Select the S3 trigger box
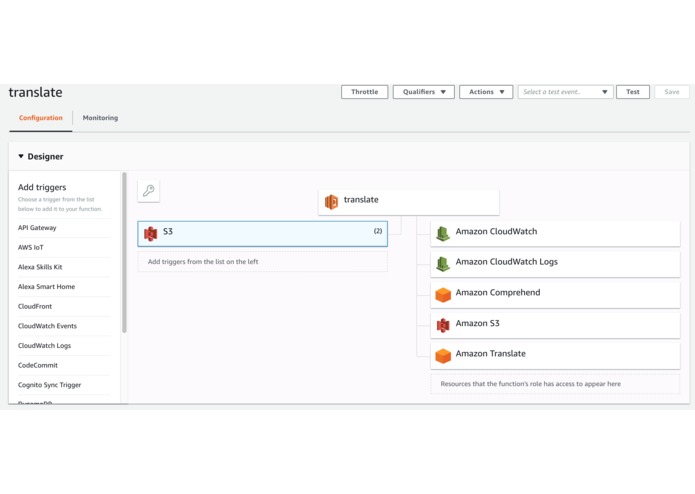Image resolution: width=695 pixels, height=494 pixels. pyautogui.click(x=262, y=233)
